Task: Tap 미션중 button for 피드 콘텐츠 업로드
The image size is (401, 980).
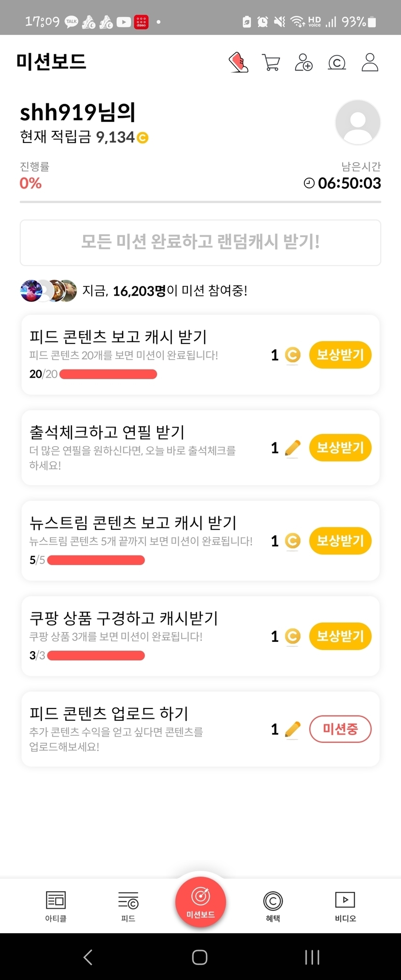Action: coord(340,729)
